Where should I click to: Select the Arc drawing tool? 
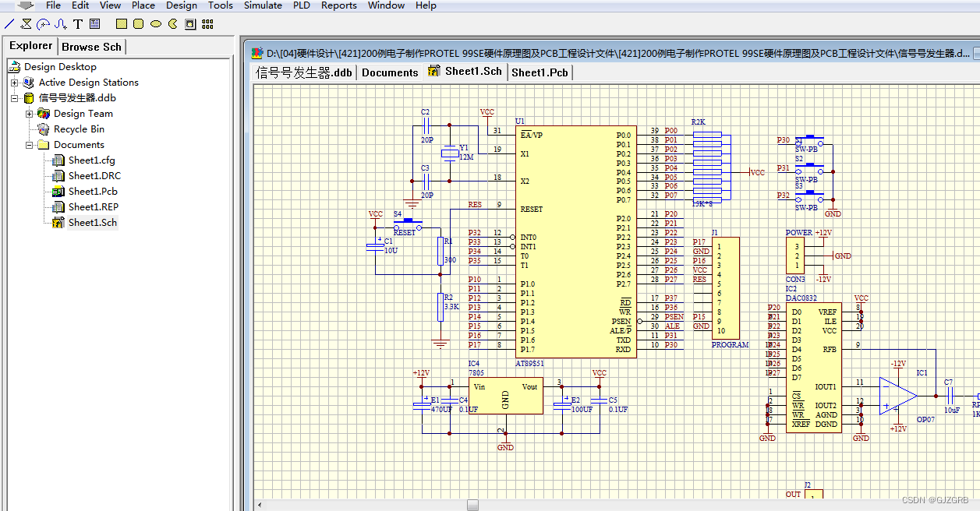(43, 23)
